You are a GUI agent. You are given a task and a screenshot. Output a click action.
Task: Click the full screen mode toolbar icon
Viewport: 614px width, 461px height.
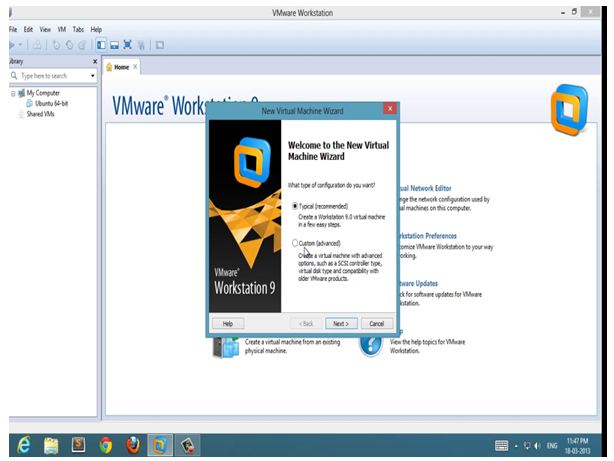coord(127,45)
